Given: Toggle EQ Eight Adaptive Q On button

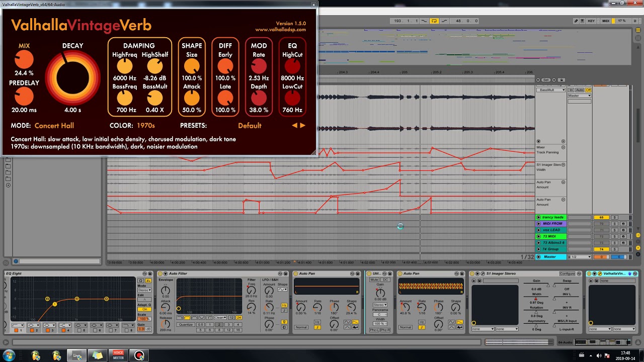Looking at the screenshot, I should point(144,309).
